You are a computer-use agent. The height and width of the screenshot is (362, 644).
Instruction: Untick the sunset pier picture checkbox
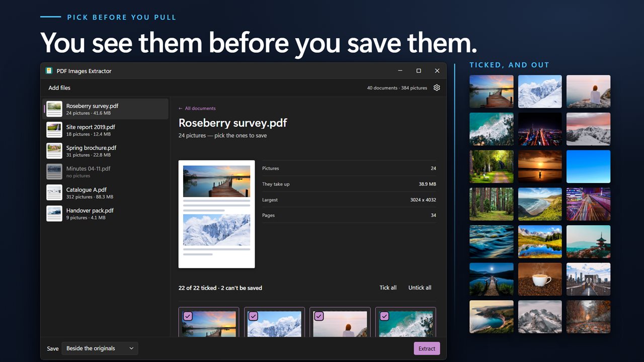tap(188, 316)
